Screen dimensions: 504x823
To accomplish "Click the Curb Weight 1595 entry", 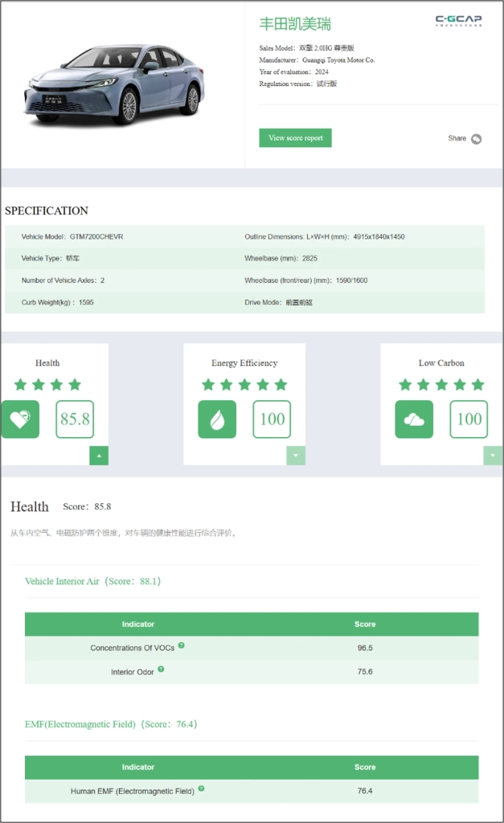I will [58, 302].
